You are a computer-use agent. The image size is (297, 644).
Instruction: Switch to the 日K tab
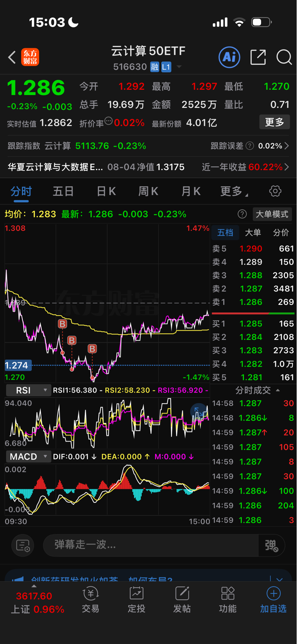[x=106, y=191]
